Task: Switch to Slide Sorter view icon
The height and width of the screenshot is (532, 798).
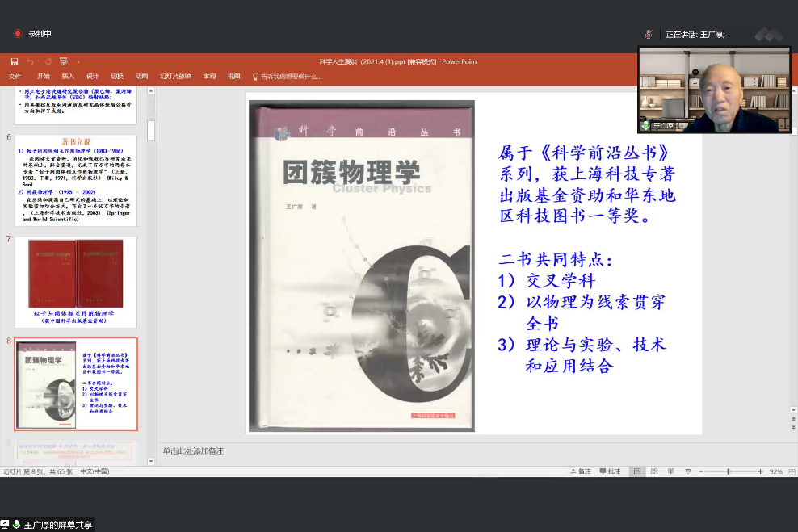Action: [653, 471]
